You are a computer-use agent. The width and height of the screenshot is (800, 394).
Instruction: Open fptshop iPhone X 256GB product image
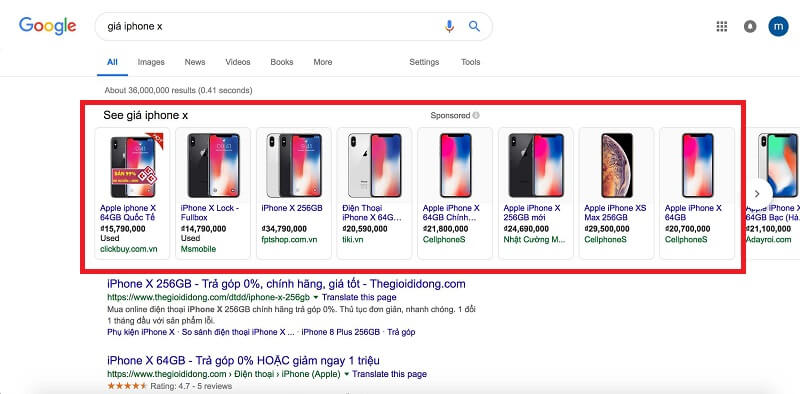click(x=294, y=165)
